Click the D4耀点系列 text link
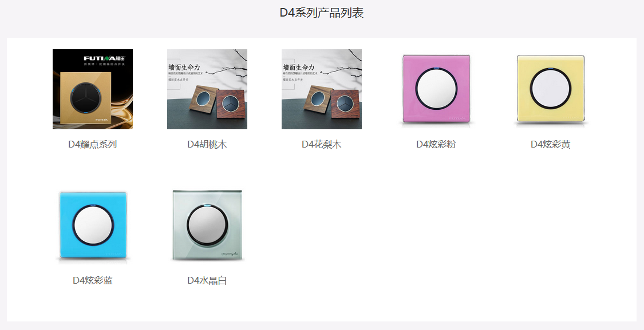Image resolution: width=644 pixels, height=330 pixels. click(92, 145)
